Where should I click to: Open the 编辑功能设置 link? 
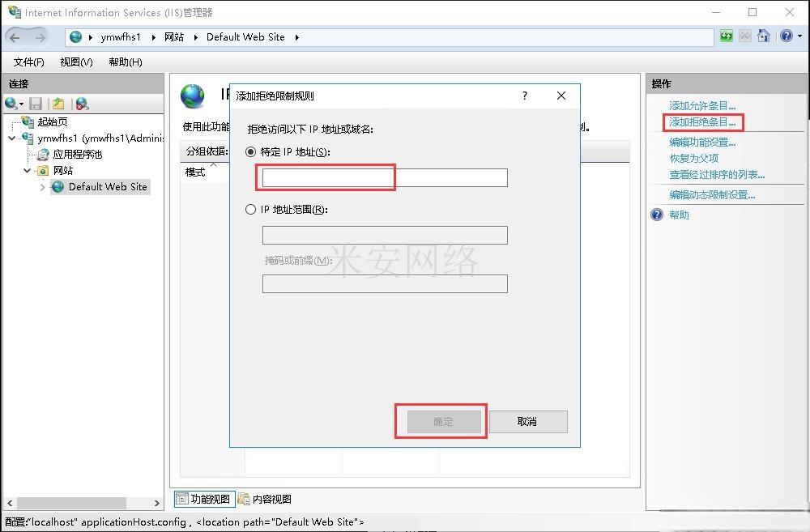tap(702, 142)
